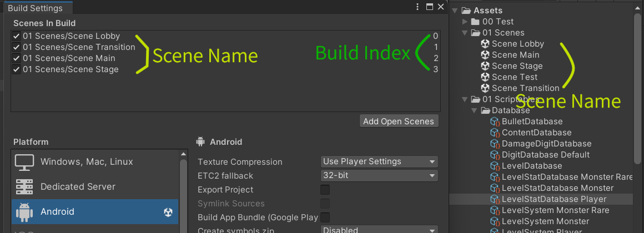Select Dedicated Server platform

pos(95,186)
